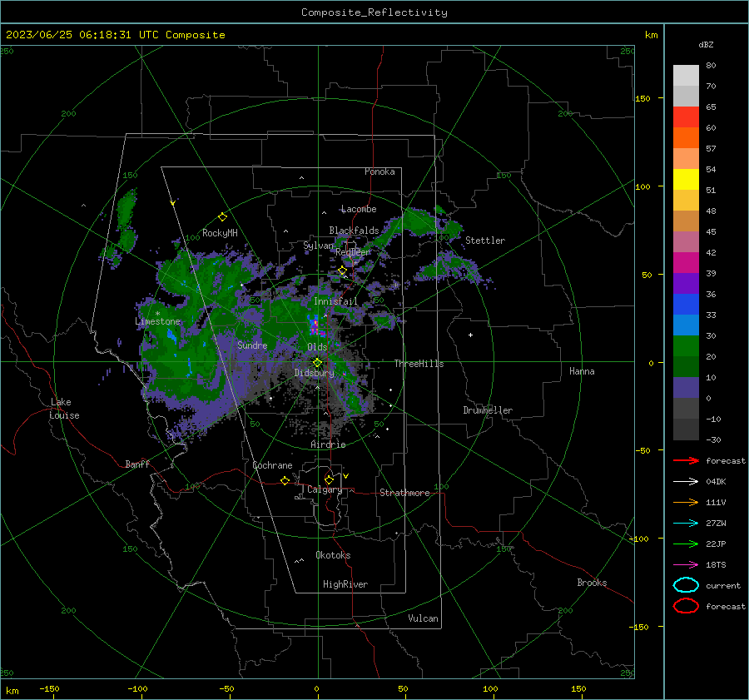Click the cyan current ellipse symbol
The width and height of the screenshot is (749, 700).
[686, 585]
